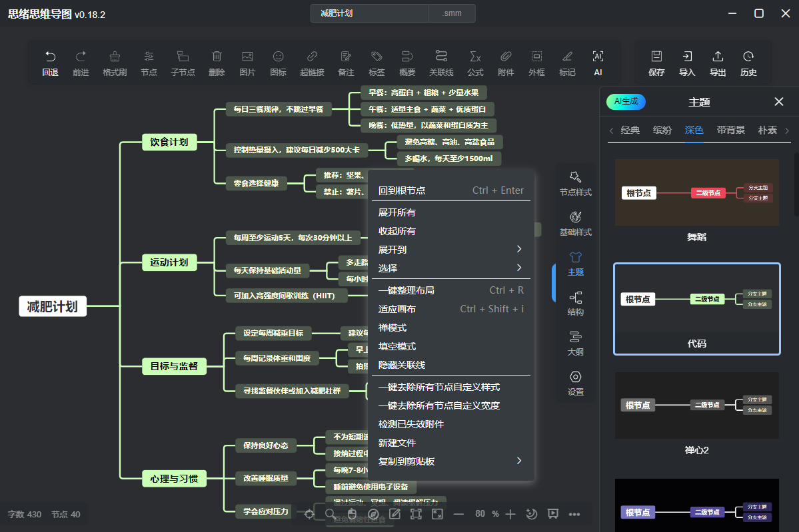Edit the 减肥计划 file name field
The image size is (799, 532).
369,13
